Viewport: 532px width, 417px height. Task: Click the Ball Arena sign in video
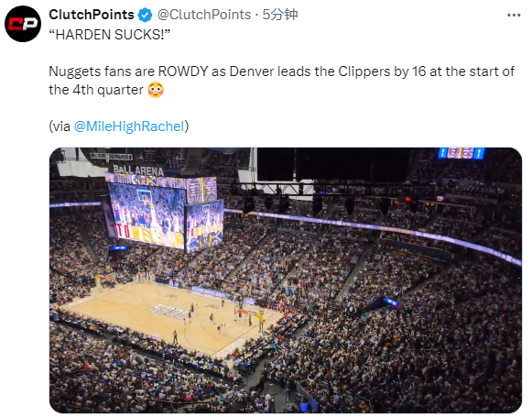coord(137,170)
